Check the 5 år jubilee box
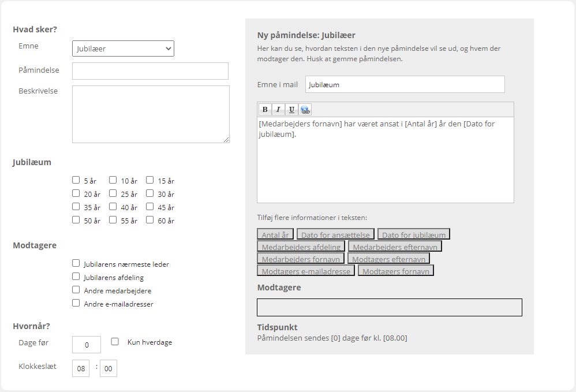576x392 pixels. tap(76, 180)
